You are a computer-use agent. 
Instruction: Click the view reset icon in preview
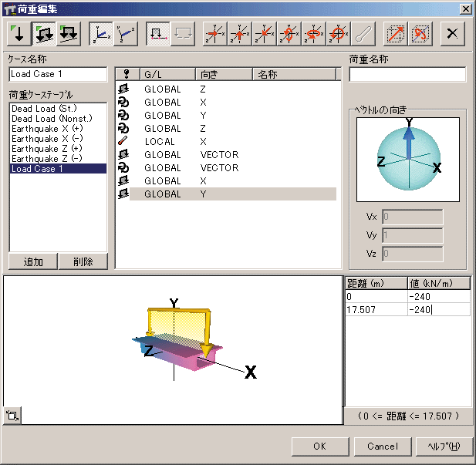coord(12,415)
